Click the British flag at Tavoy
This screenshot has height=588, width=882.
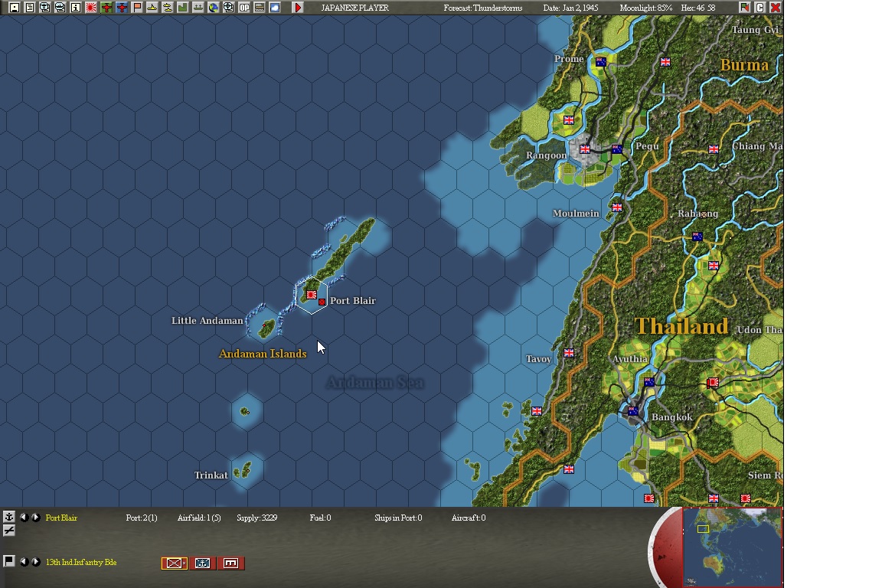[x=569, y=353]
